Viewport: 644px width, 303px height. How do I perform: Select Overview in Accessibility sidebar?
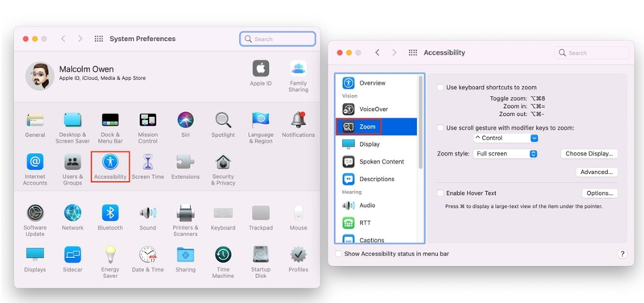click(x=376, y=83)
